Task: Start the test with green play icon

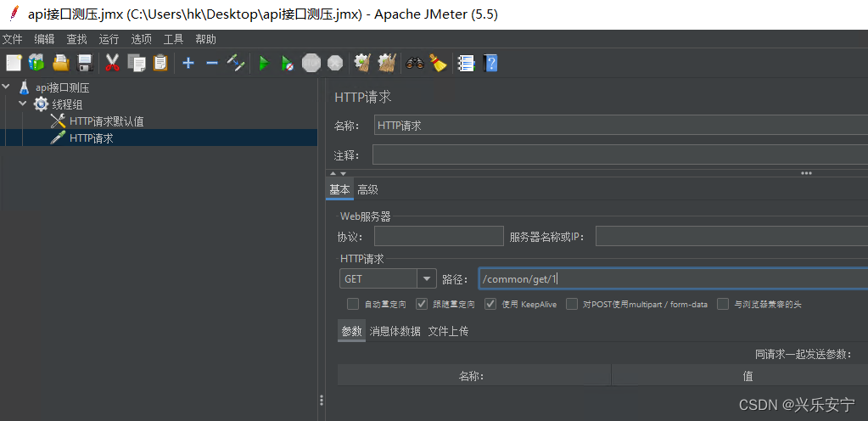Action: point(264,63)
